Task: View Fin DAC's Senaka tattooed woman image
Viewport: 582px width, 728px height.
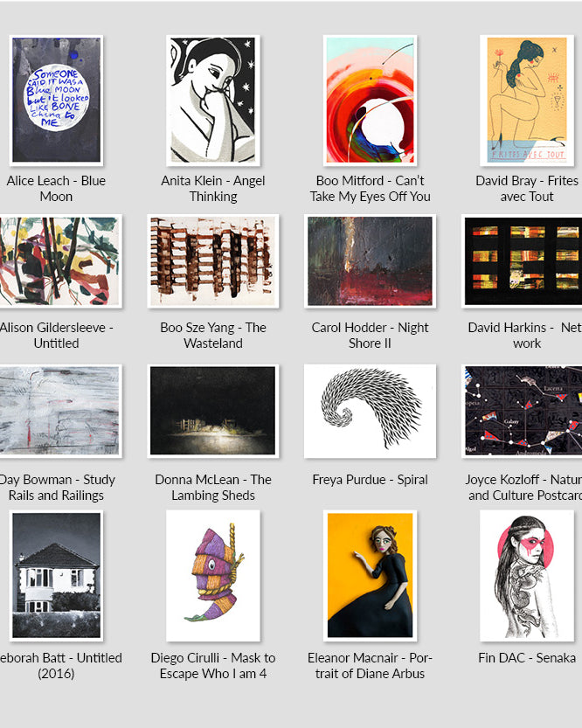Action: click(x=527, y=575)
